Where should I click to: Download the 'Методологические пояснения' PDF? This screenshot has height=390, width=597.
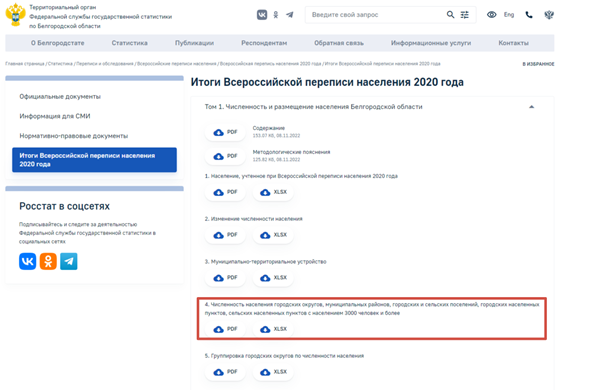225,156
